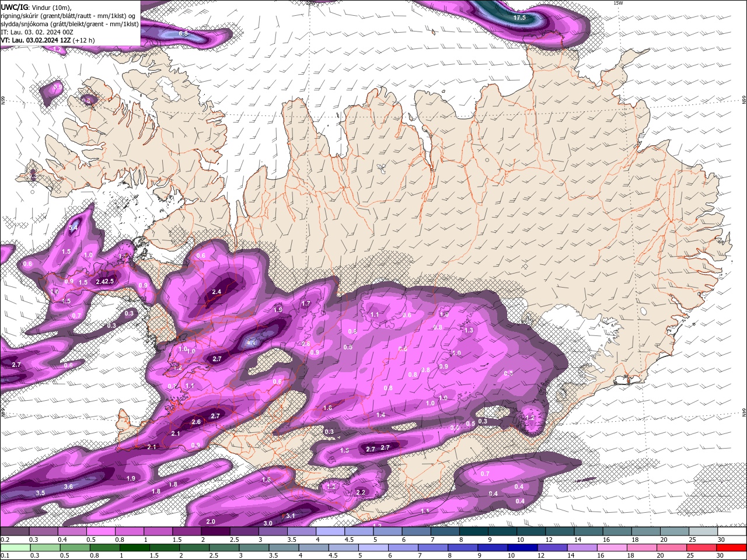The width and height of the screenshot is (747, 560).
Task: Pick the upper legend swatch labeled 1.5
Action: click(x=187, y=532)
